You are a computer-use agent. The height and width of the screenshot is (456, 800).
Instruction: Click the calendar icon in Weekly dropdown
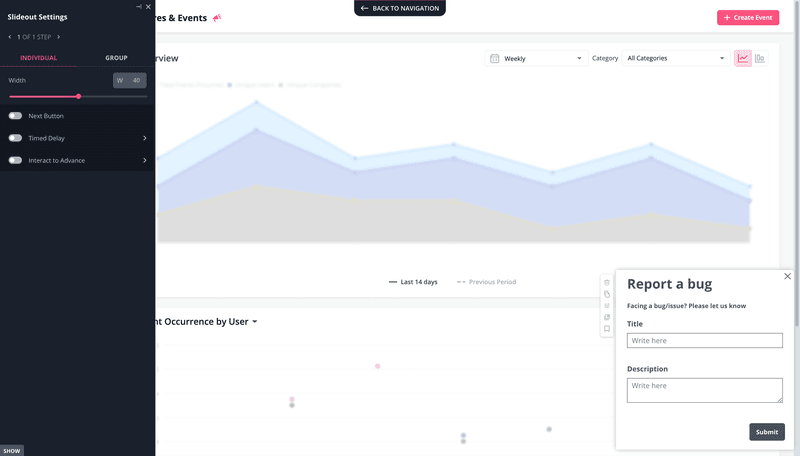click(x=494, y=58)
